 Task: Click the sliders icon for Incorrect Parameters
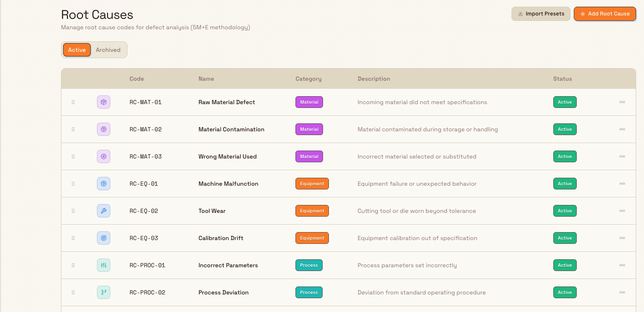point(104,265)
